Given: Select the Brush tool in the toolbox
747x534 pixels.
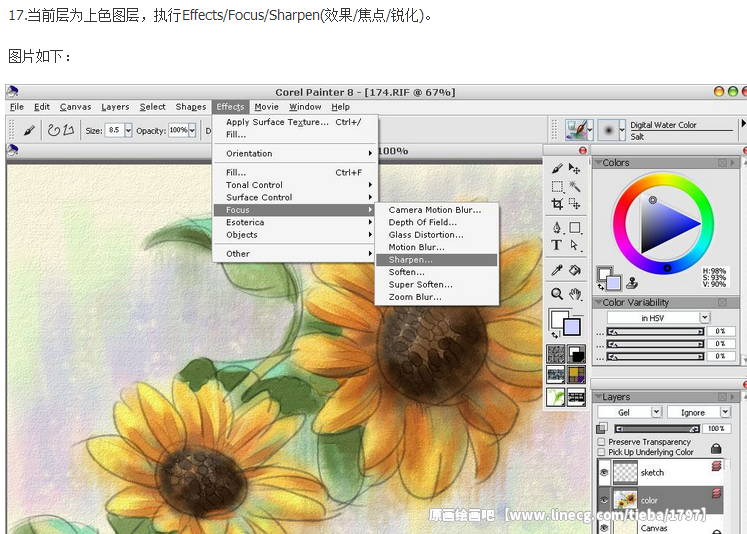Looking at the screenshot, I should tap(556, 169).
